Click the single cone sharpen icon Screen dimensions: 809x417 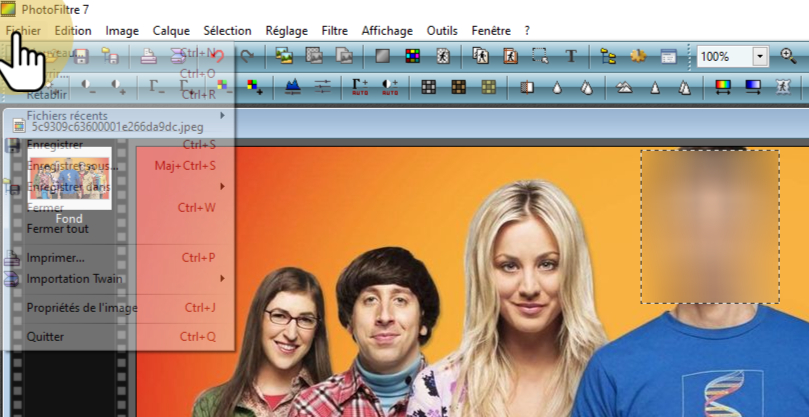tap(655, 87)
